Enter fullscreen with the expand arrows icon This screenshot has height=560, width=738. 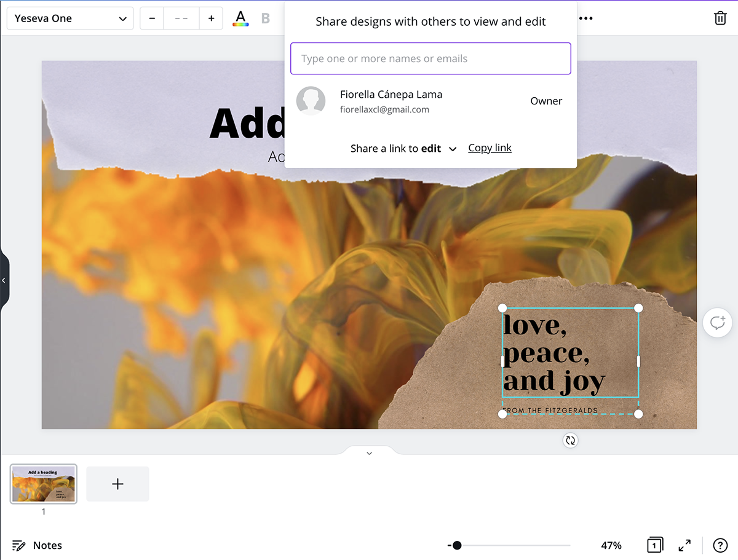click(x=684, y=545)
